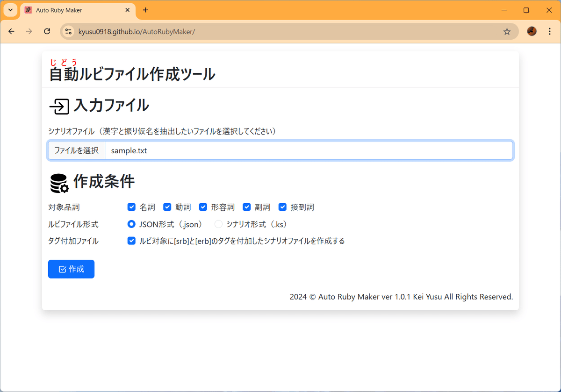Select the Auto Ruby Maker tab
The width and height of the screenshot is (561, 392).
(x=78, y=10)
